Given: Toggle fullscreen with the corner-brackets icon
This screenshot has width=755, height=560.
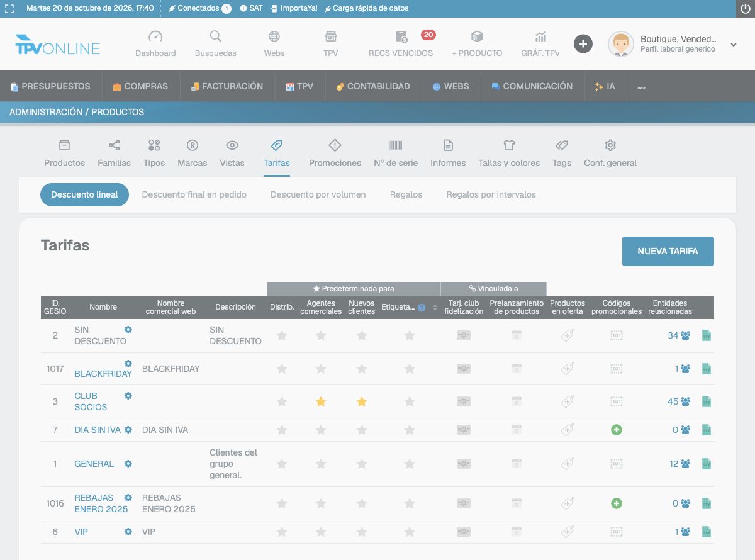Looking at the screenshot, I should (x=9, y=9).
